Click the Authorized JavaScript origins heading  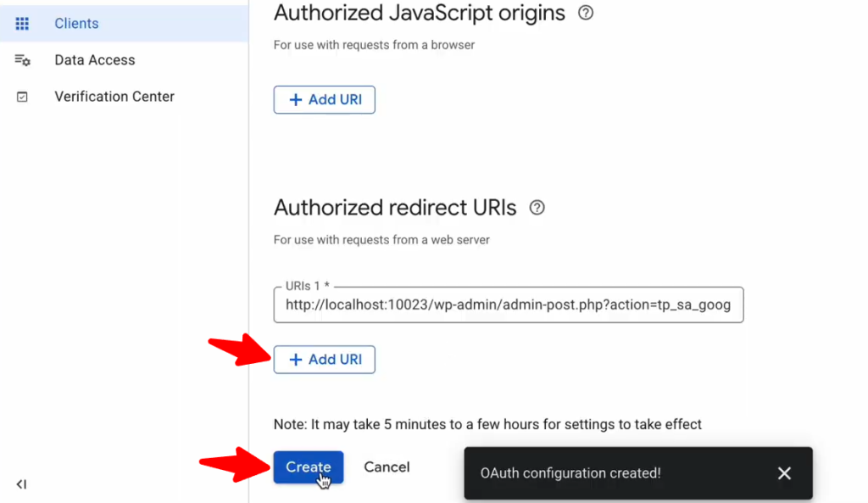[x=420, y=14]
